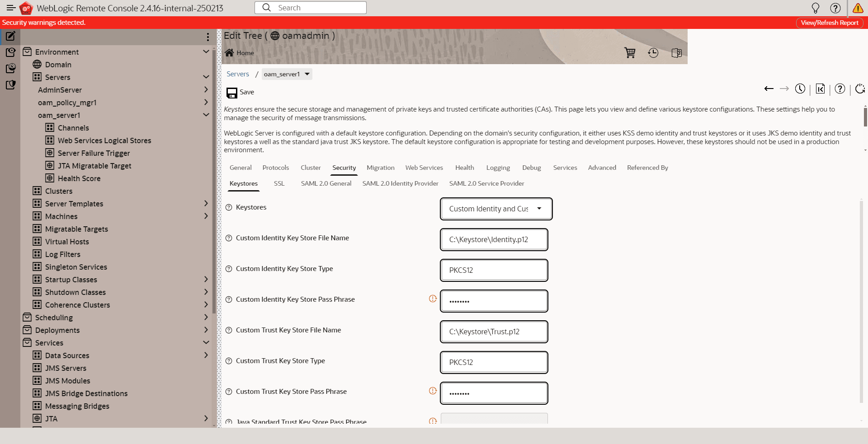Open the navigation tree kebab menu
868x444 pixels.
click(208, 37)
